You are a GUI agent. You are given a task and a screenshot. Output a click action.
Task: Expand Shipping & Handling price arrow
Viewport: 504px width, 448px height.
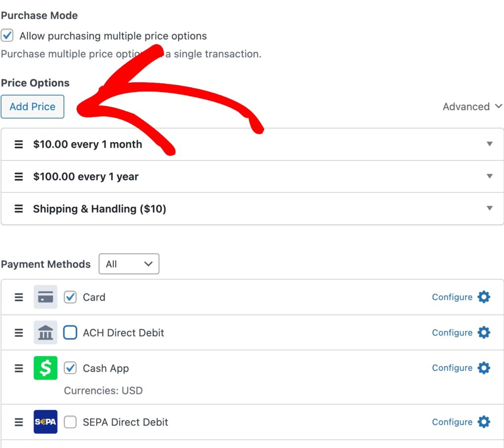(489, 208)
